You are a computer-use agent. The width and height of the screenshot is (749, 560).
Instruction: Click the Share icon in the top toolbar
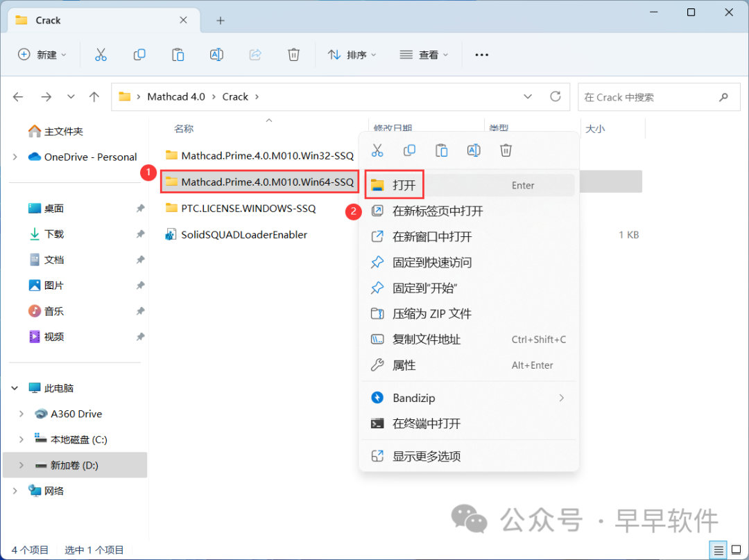255,55
